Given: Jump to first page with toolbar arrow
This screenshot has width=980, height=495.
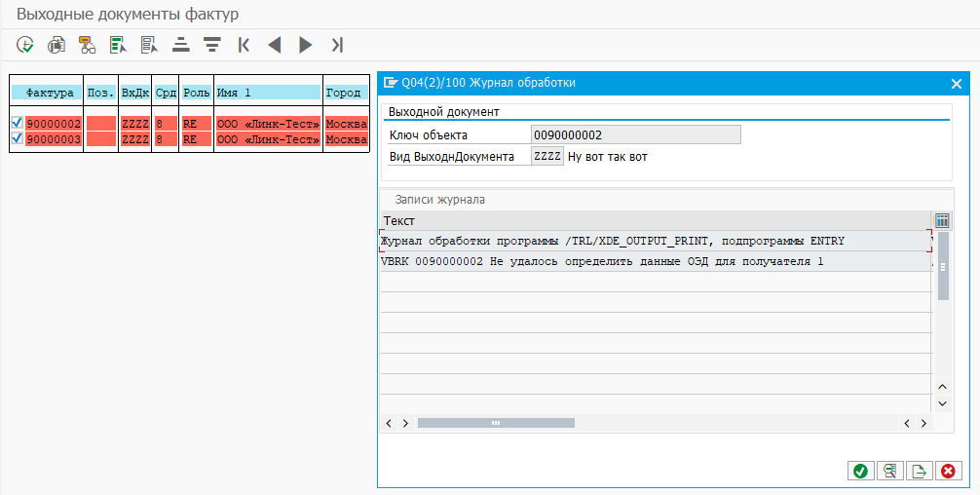Looking at the screenshot, I should (x=244, y=44).
